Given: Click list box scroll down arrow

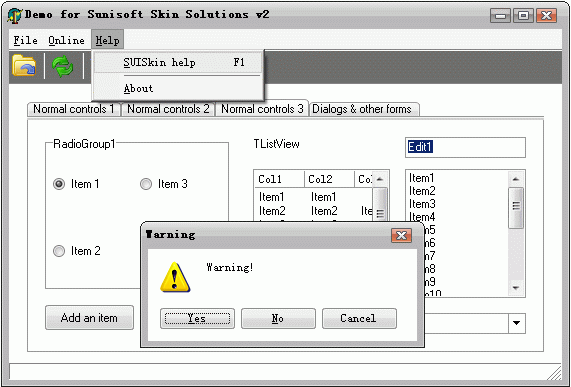Looking at the screenshot, I should [516, 288].
